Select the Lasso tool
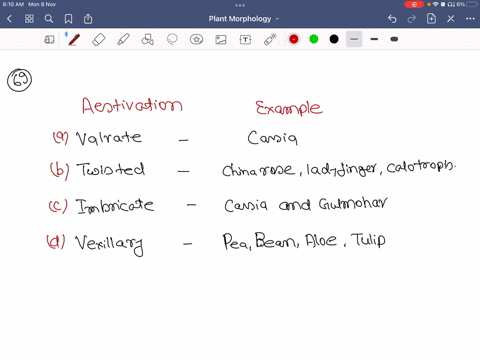 click(x=172, y=40)
